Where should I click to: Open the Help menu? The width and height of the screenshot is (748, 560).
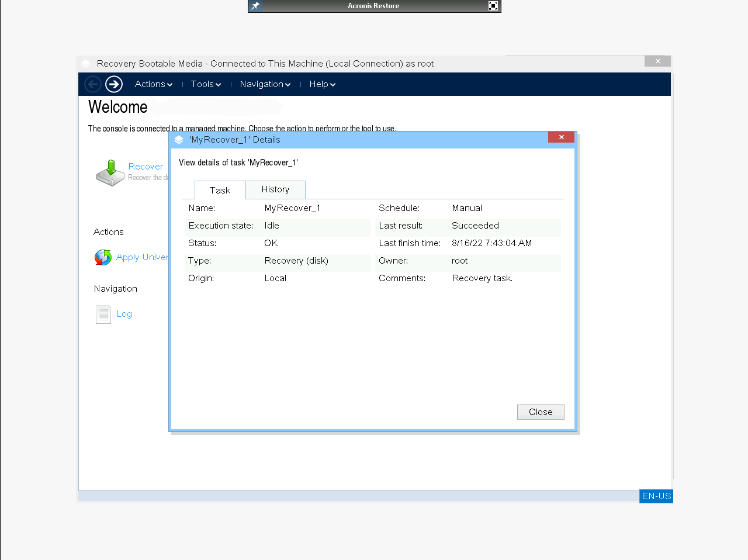(323, 84)
